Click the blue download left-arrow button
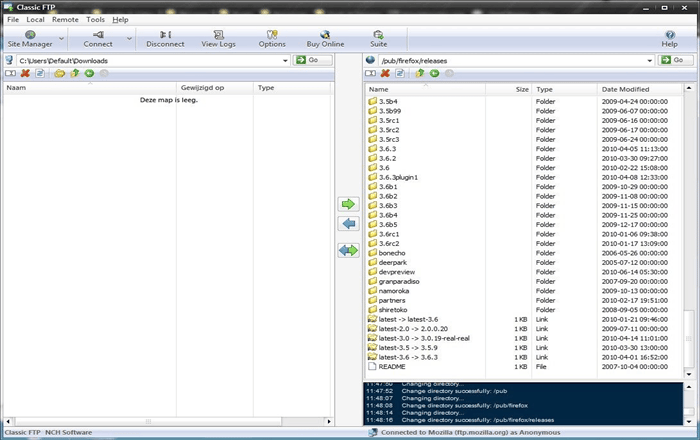This screenshot has width=700, height=440. tap(348, 223)
